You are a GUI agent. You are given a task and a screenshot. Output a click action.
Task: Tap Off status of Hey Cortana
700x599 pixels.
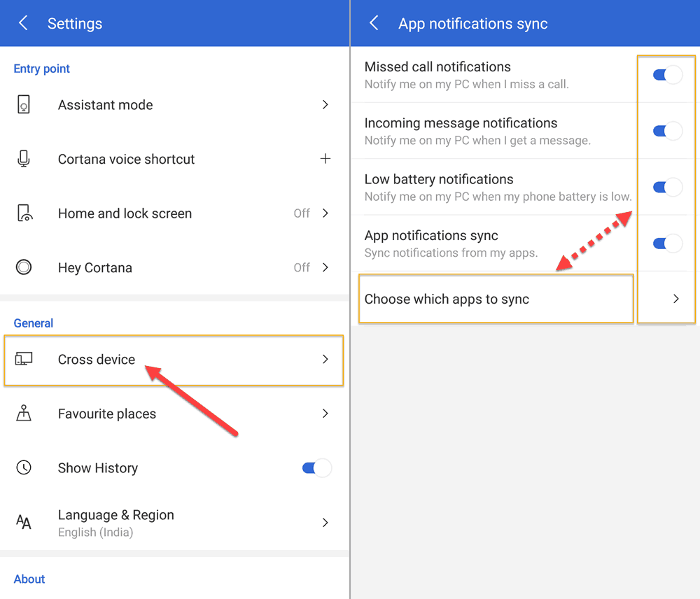tap(302, 267)
